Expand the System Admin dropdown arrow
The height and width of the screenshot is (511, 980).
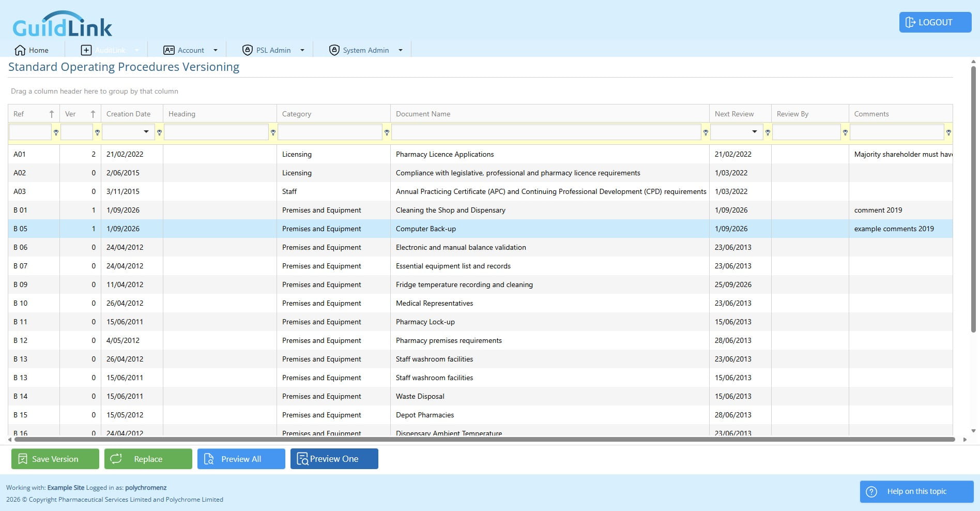tap(401, 50)
